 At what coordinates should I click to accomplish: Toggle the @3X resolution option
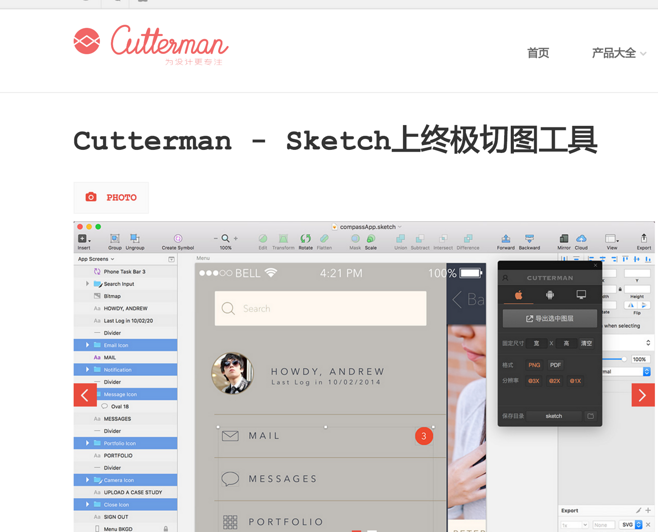coord(534,381)
